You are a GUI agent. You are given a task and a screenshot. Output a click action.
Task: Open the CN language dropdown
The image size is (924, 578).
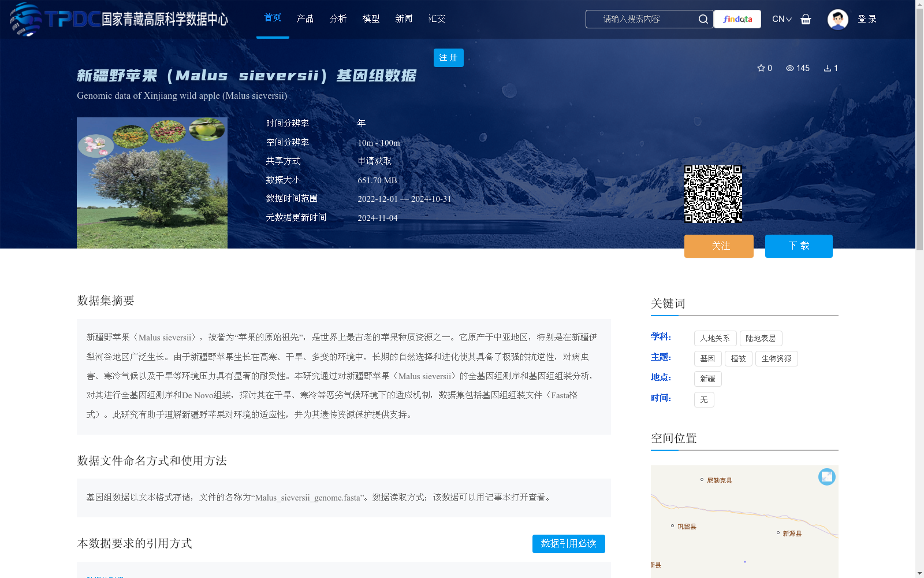781,19
